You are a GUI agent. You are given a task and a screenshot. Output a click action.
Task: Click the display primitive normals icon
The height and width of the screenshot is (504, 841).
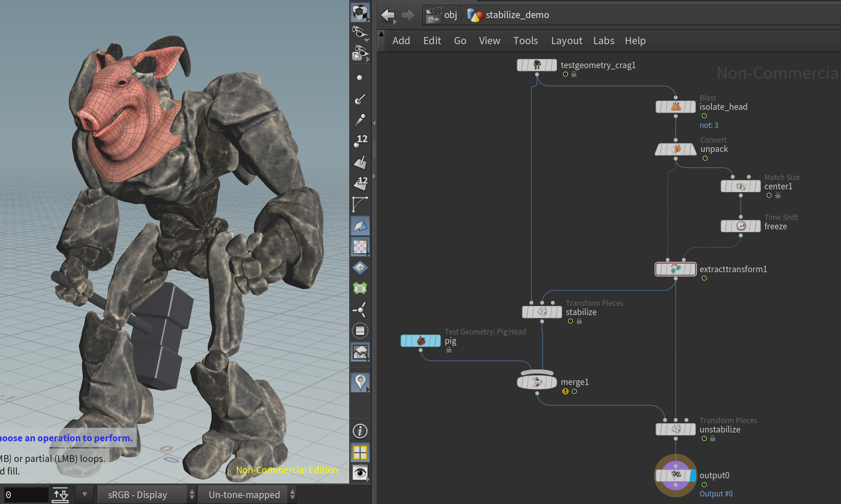[360, 162]
